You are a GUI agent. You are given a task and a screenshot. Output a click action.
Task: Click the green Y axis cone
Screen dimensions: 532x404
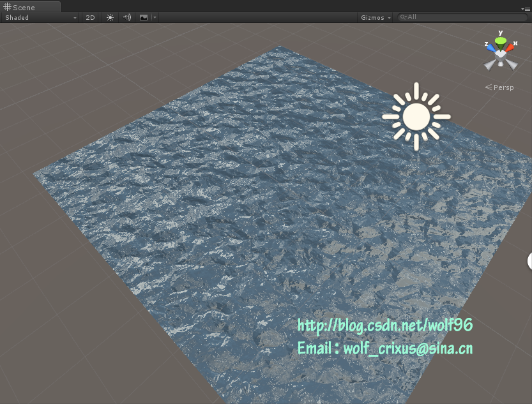coord(501,41)
